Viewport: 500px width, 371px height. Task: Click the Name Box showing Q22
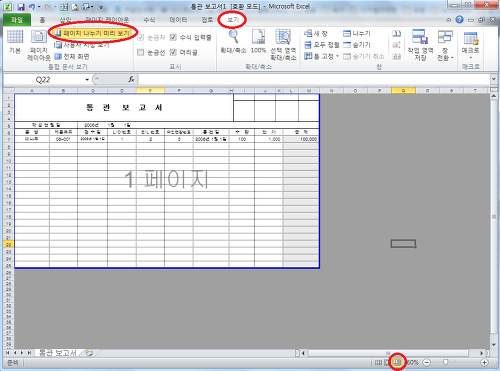[x=43, y=80]
